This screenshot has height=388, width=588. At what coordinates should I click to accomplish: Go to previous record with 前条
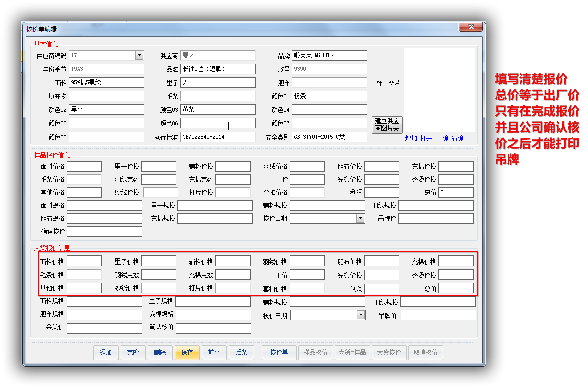[x=214, y=353]
